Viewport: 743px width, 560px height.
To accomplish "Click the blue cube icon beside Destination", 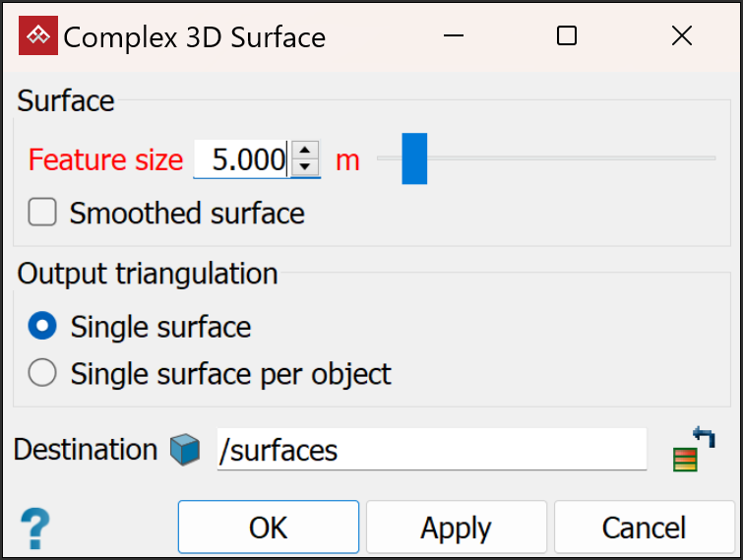I will pos(185,451).
